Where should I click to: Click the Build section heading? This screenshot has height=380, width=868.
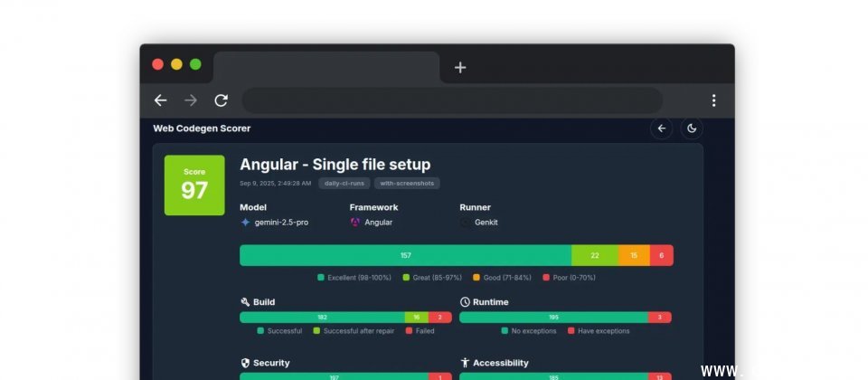tap(264, 302)
